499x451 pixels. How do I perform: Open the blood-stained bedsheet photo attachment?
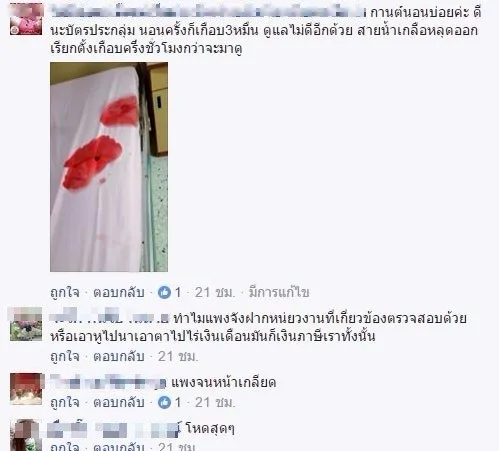tap(109, 167)
